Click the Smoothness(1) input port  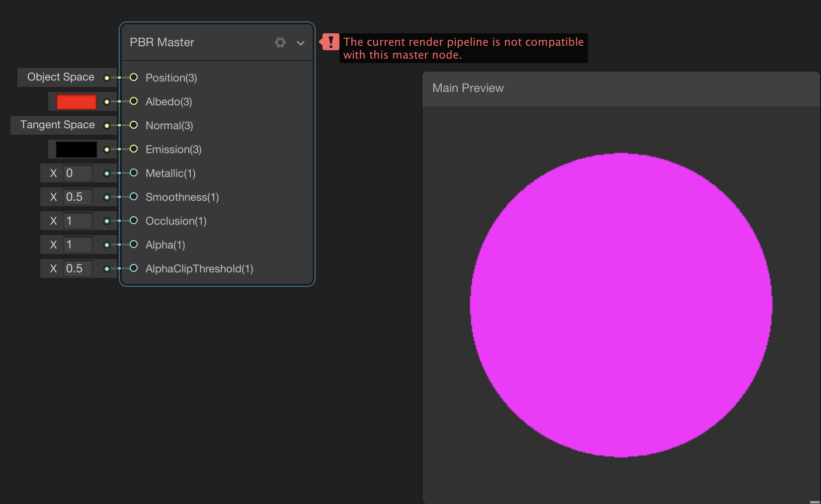pyautogui.click(x=134, y=196)
